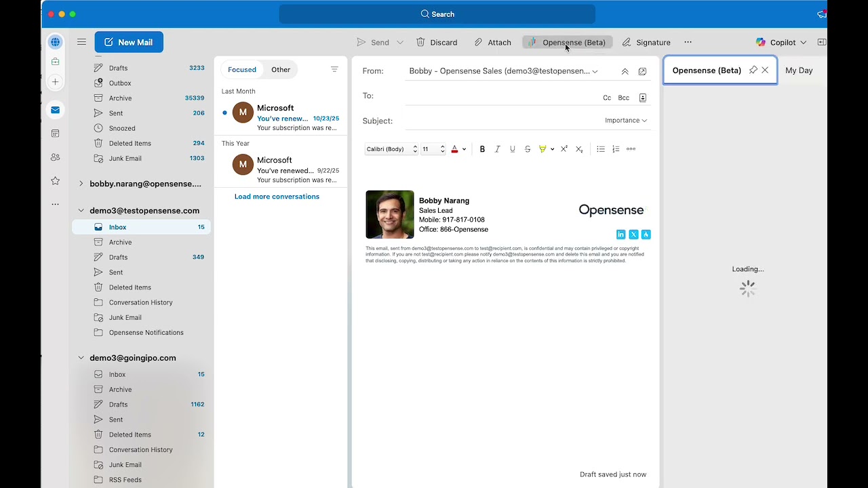Toggle strikethrough formatting
This screenshot has width=868, height=488.
[x=528, y=149]
